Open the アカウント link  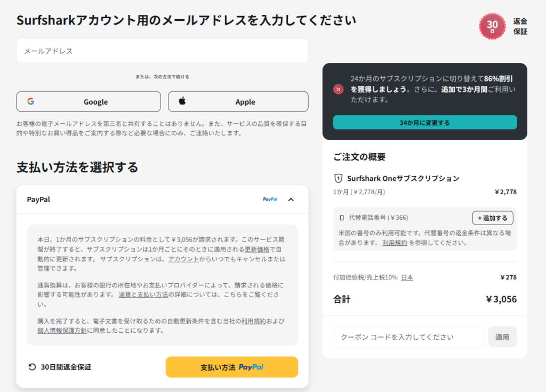click(183, 259)
